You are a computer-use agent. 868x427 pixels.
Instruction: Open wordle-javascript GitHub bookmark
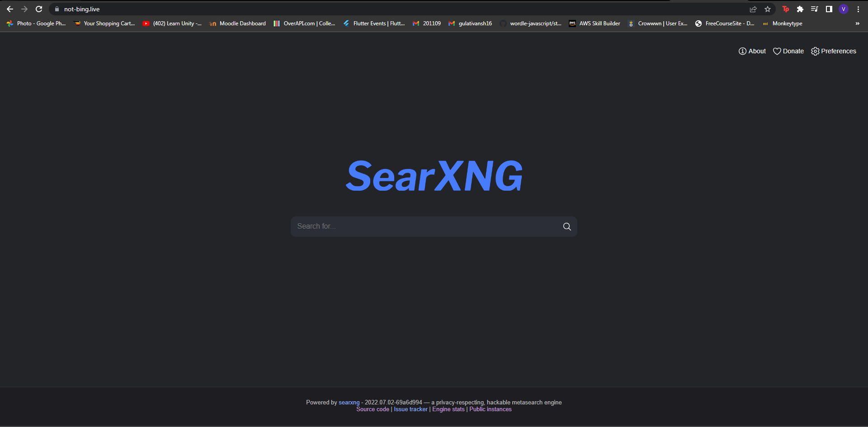coord(531,23)
